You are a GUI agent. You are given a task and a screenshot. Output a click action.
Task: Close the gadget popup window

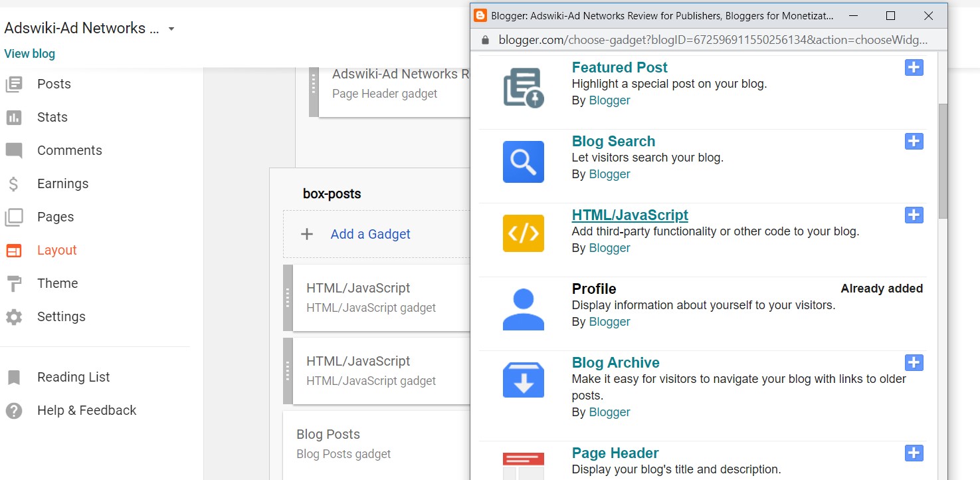click(x=929, y=15)
